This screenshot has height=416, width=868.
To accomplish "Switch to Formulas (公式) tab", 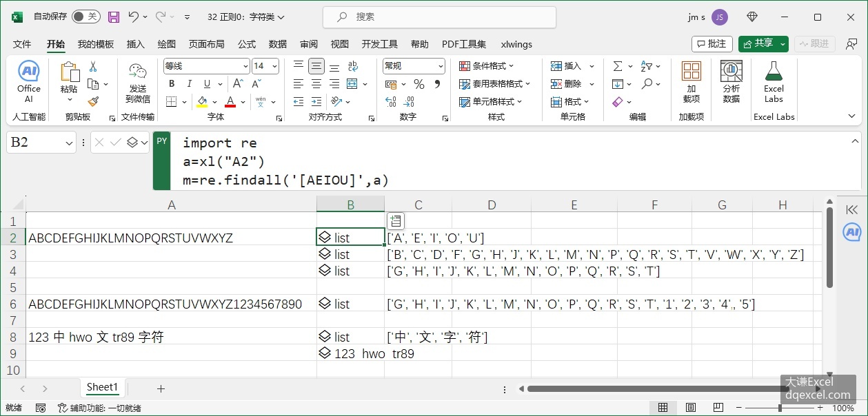I will (x=247, y=44).
